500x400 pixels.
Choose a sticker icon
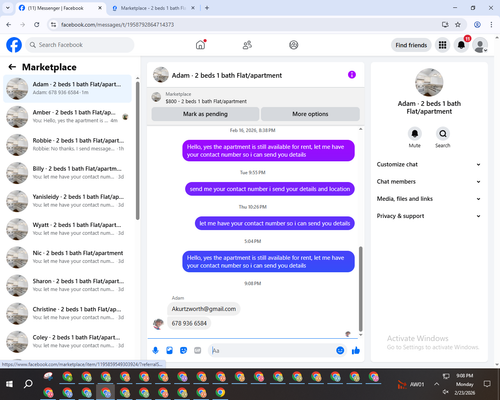click(183, 350)
